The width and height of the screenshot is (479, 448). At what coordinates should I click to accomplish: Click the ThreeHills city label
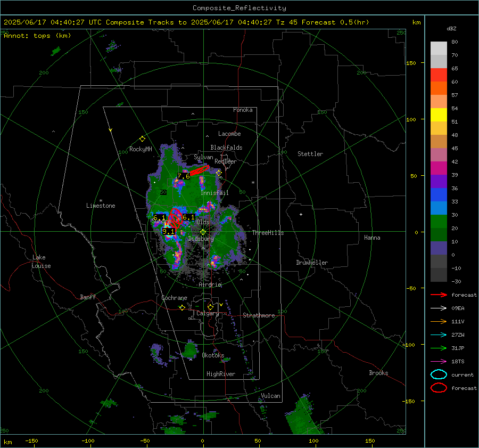coord(268,233)
